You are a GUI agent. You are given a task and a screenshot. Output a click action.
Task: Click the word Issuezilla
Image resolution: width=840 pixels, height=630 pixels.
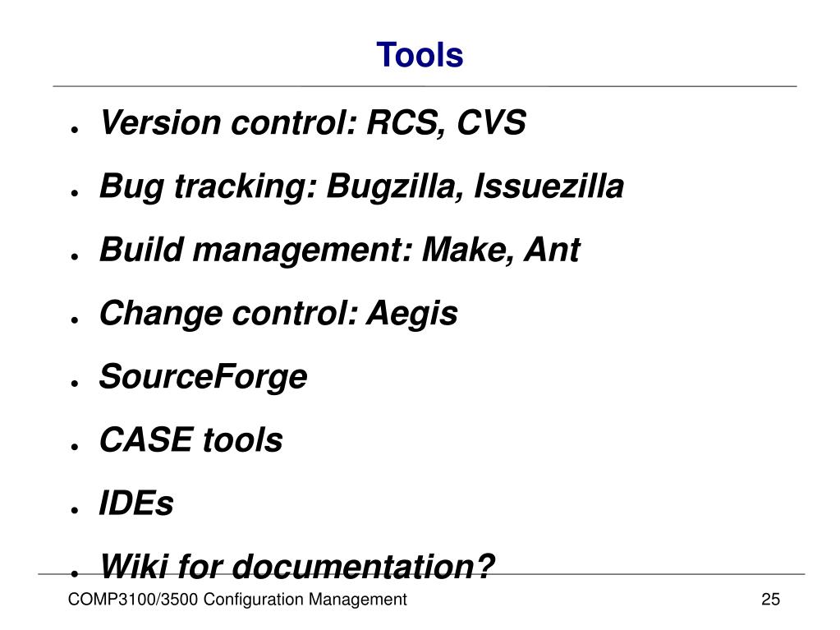(x=549, y=186)
